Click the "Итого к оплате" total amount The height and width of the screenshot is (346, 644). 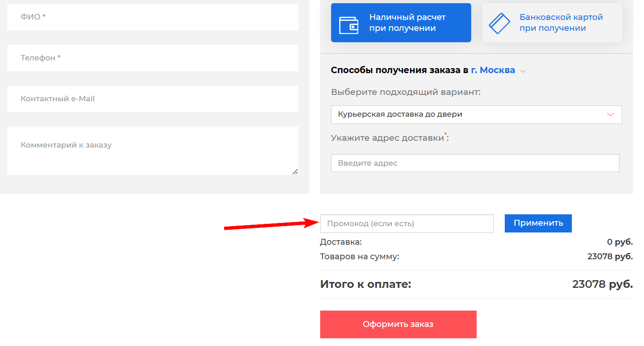602,284
